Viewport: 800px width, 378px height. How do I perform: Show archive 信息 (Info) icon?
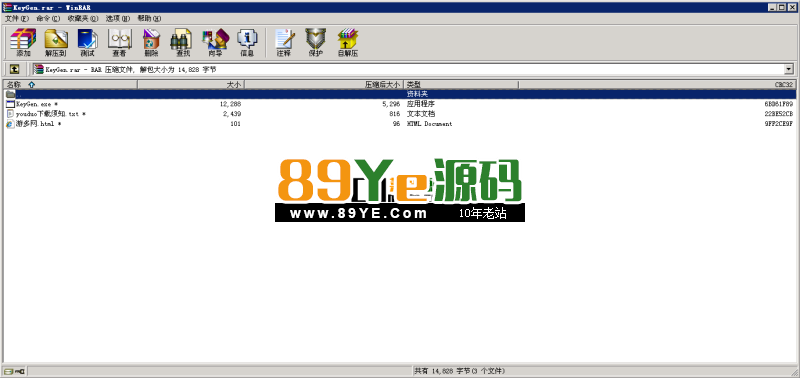pyautogui.click(x=247, y=42)
